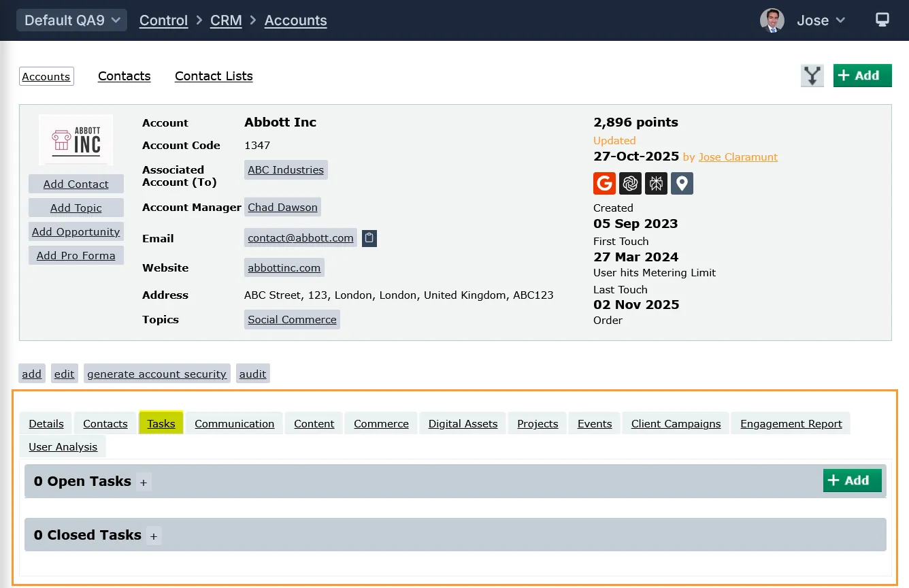This screenshot has width=909, height=588.
Task: Switch to the Communication tab
Action: [x=234, y=423]
